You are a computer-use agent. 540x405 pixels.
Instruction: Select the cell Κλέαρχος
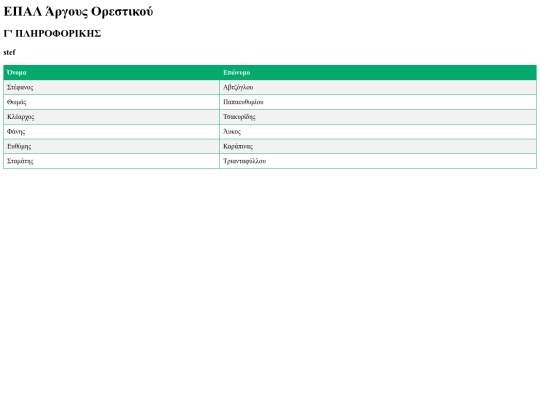coord(112,117)
